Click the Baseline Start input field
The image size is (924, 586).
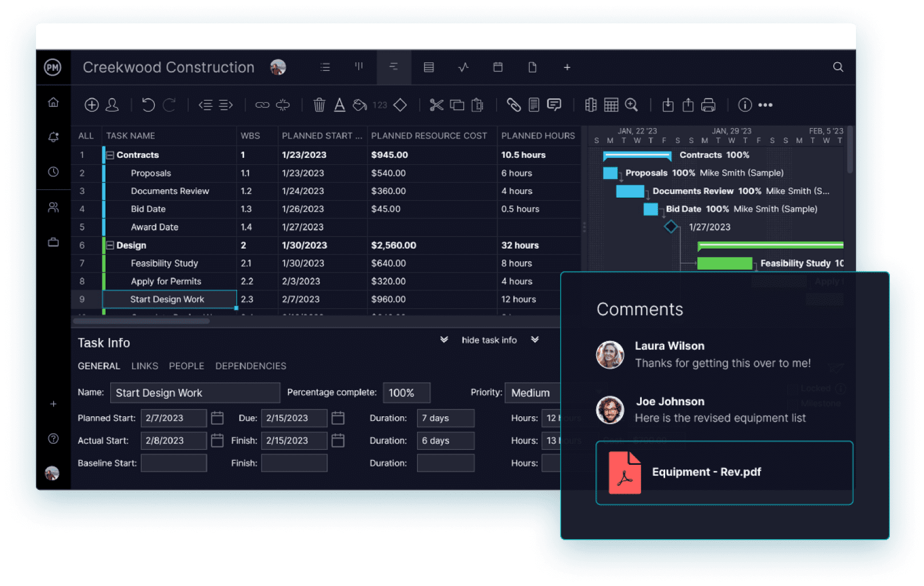tap(174, 463)
